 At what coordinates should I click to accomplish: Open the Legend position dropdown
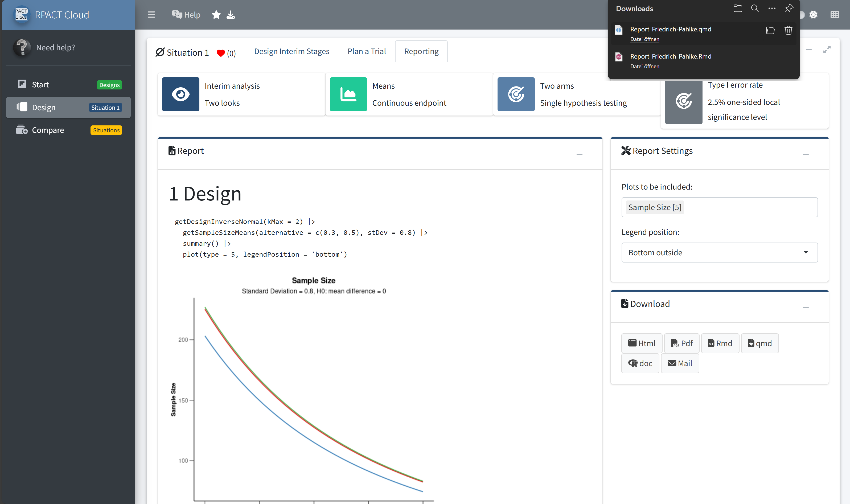pos(719,252)
